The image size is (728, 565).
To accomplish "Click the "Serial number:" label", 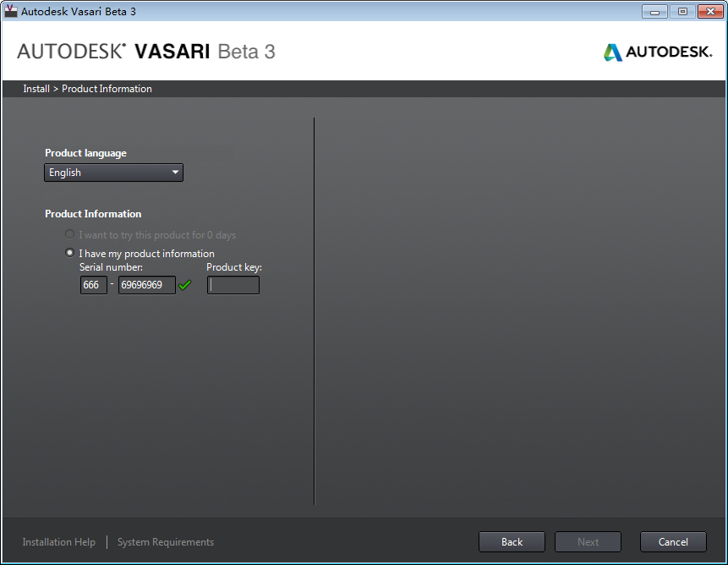I will point(111,267).
